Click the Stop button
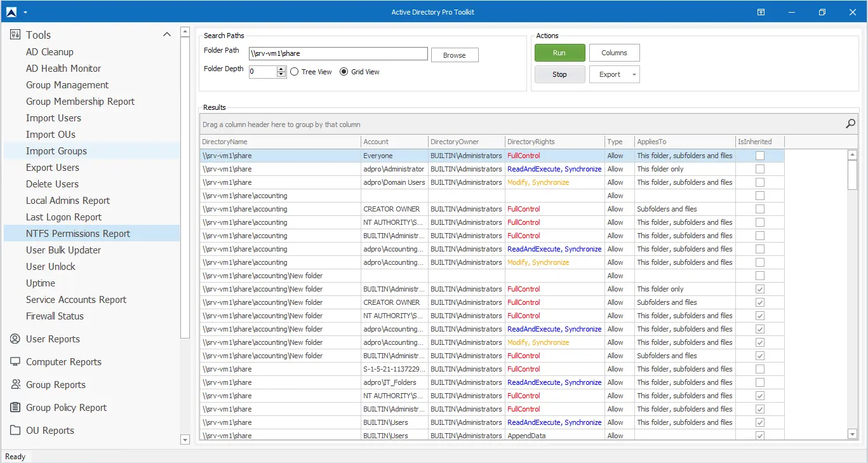The image size is (868, 463). click(559, 74)
